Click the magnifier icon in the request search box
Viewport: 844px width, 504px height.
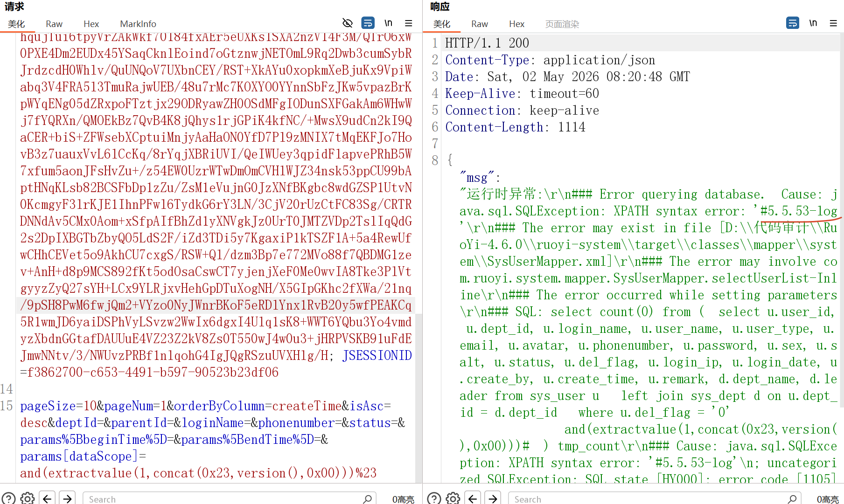click(367, 498)
